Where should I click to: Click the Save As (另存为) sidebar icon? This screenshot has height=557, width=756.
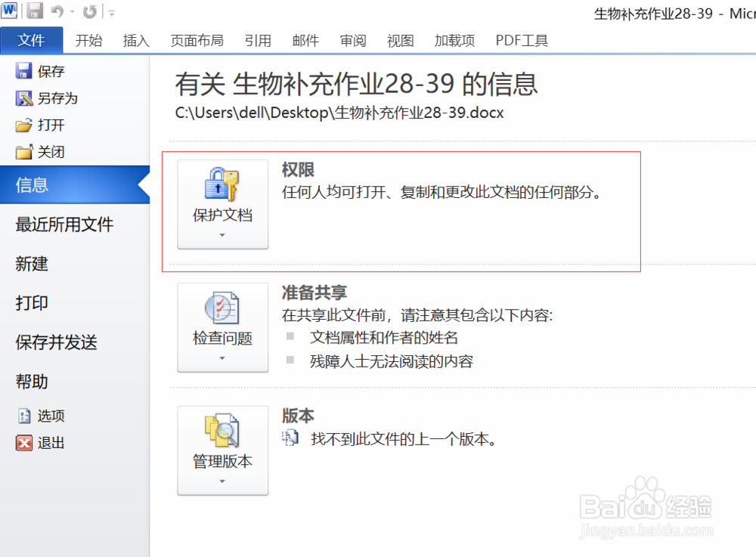25,98
